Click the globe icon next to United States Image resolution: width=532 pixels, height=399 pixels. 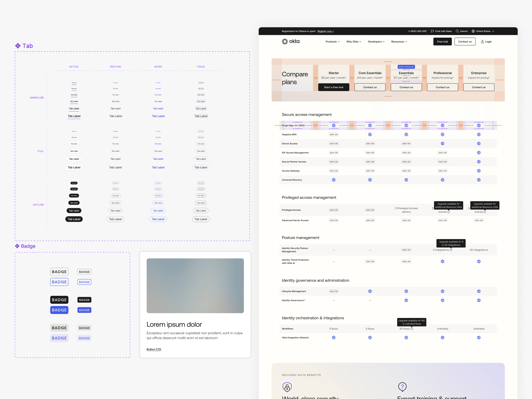[473, 31]
